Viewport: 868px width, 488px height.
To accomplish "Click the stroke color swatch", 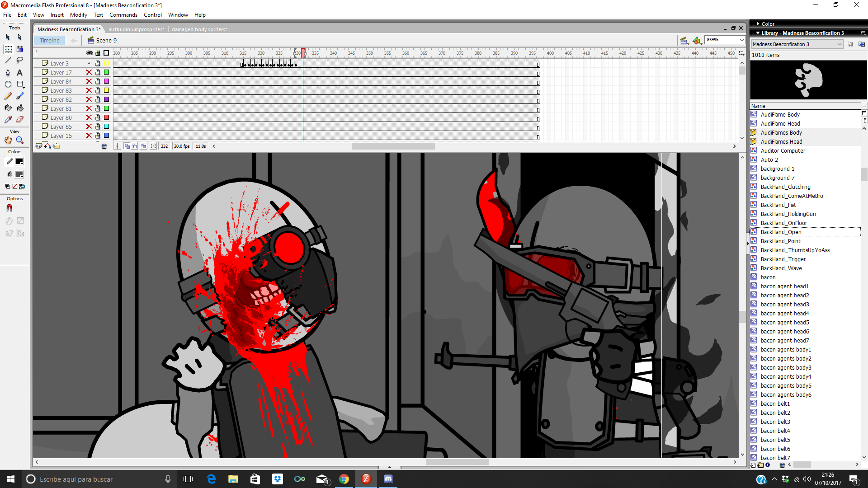I will click(x=19, y=161).
